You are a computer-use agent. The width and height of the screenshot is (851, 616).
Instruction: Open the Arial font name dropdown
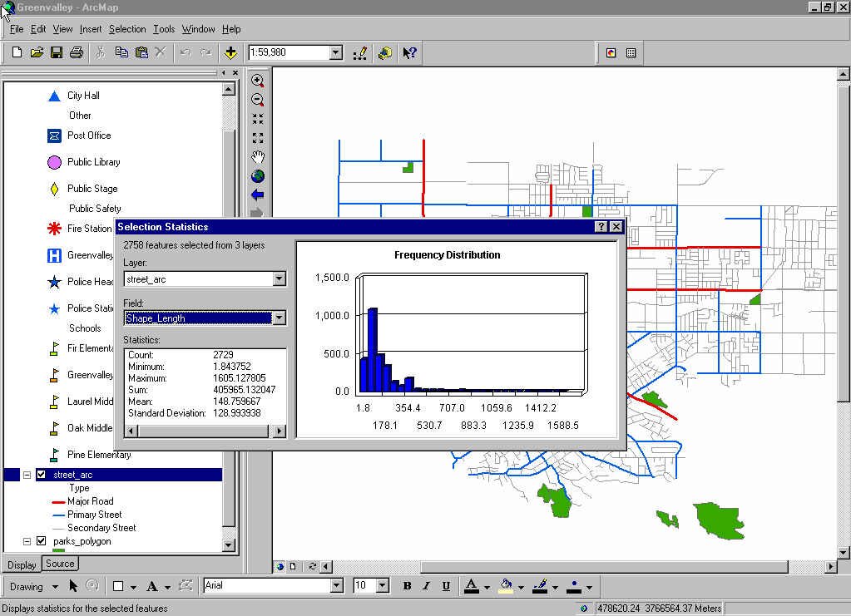tap(337, 585)
